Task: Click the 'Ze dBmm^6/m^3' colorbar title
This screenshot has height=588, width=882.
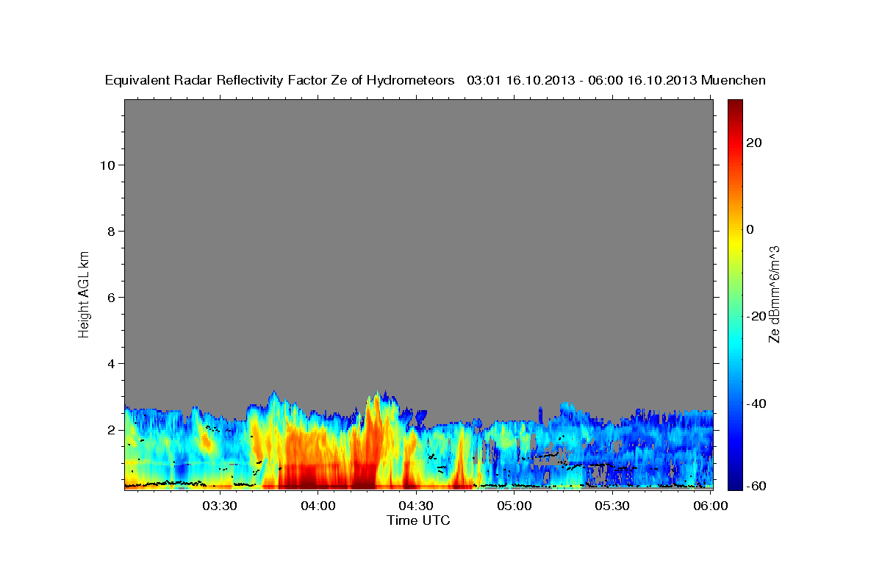Action: (774, 294)
